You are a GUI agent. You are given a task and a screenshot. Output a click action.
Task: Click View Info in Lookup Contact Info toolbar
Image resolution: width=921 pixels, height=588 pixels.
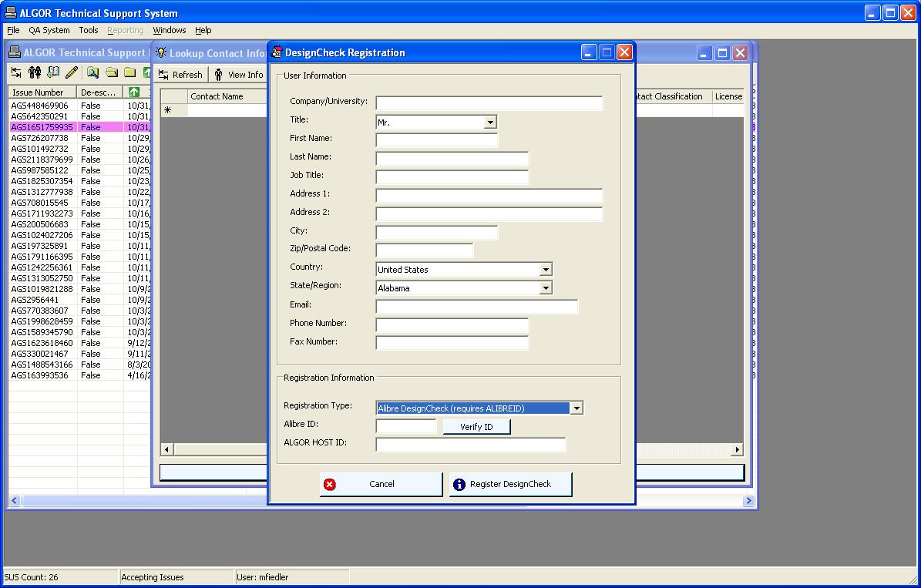(238, 75)
